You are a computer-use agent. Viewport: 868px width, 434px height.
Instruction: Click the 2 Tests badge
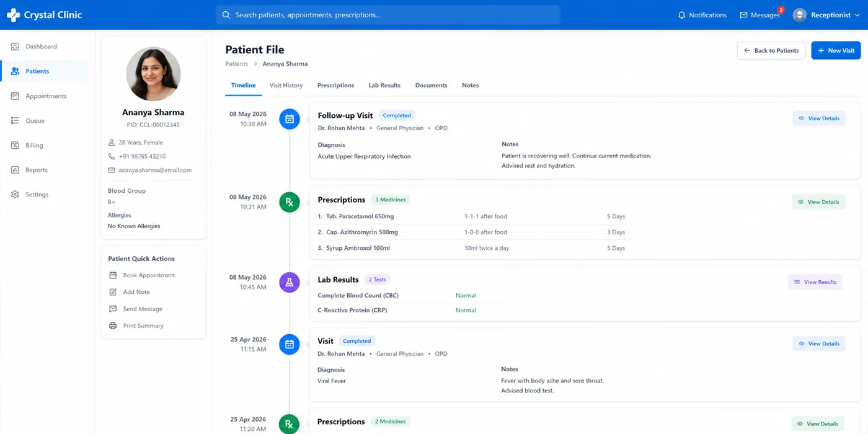pyautogui.click(x=376, y=280)
